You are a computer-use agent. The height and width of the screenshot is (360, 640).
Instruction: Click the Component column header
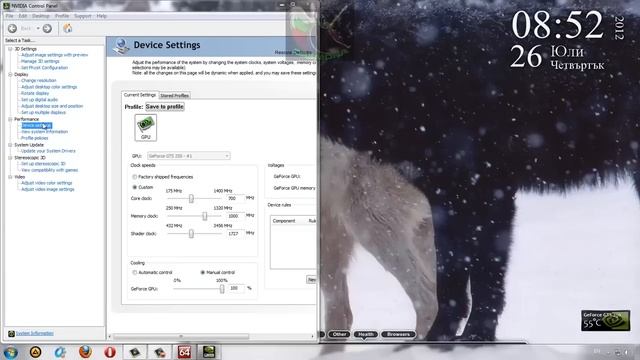[x=284, y=221]
